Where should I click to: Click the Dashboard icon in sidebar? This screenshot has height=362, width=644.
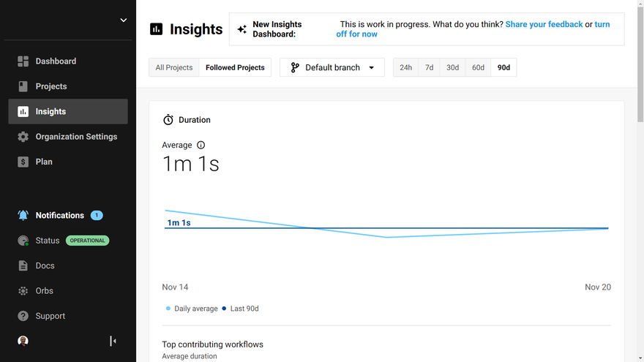(23, 61)
